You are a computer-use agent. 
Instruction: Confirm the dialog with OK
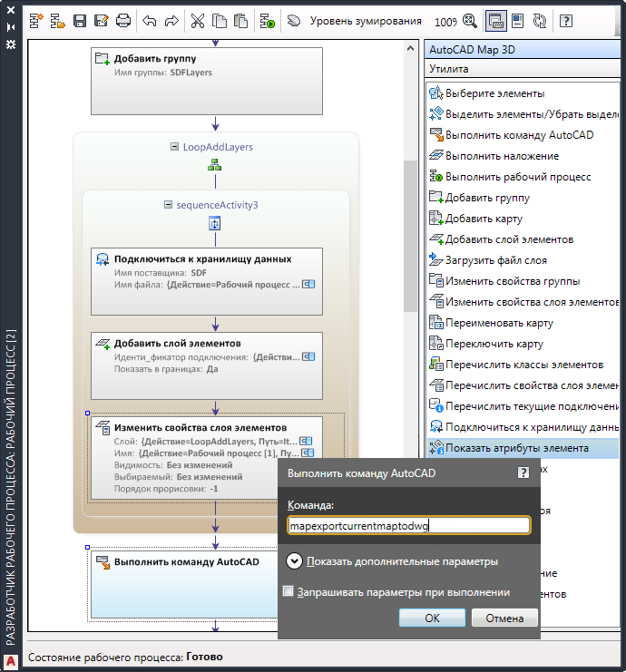(x=432, y=618)
